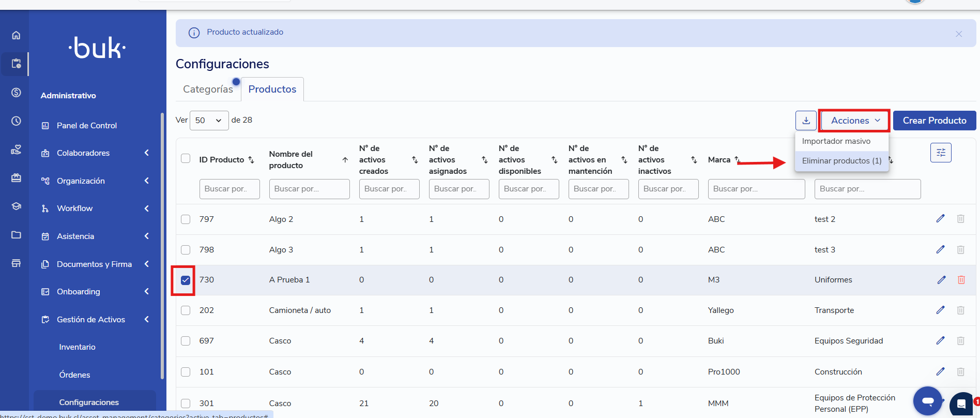This screenshot has height=418, width=980.
Task: Dismiss the Producto actualizado notification
Action: tap(958, 34)
